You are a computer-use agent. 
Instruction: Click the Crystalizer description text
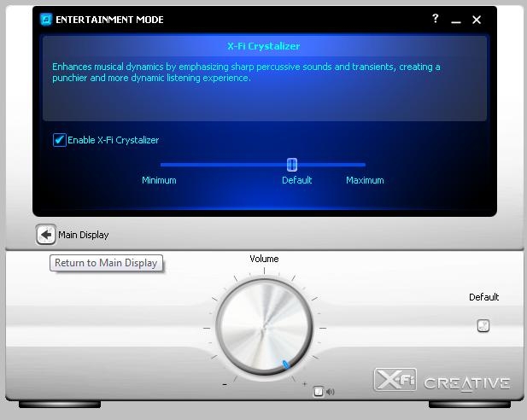[x=246, y=73]
